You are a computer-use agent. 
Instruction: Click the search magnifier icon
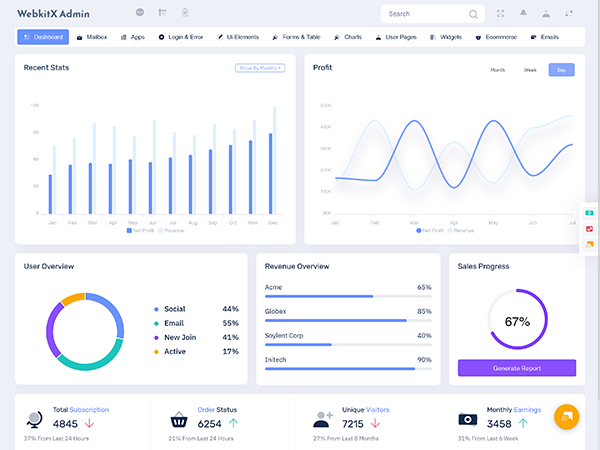[473, 14]
